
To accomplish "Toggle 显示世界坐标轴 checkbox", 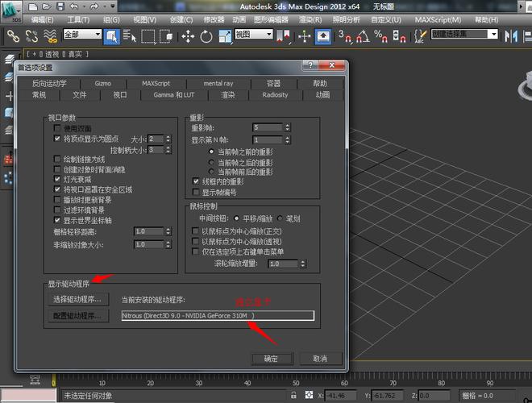I will 57,220.
